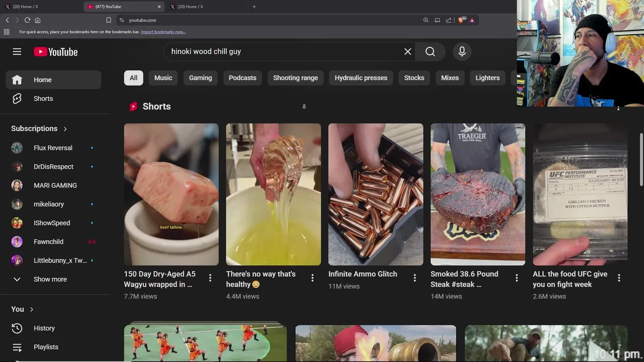644x362 pixels.
Task: Select the Stocks filter chip
Action: 414,78
